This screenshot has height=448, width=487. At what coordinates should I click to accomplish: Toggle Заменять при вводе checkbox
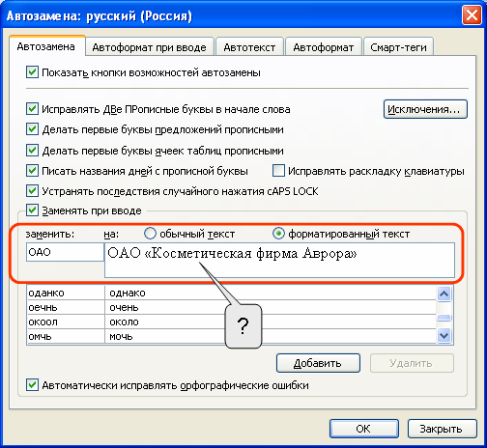point(32,210)
